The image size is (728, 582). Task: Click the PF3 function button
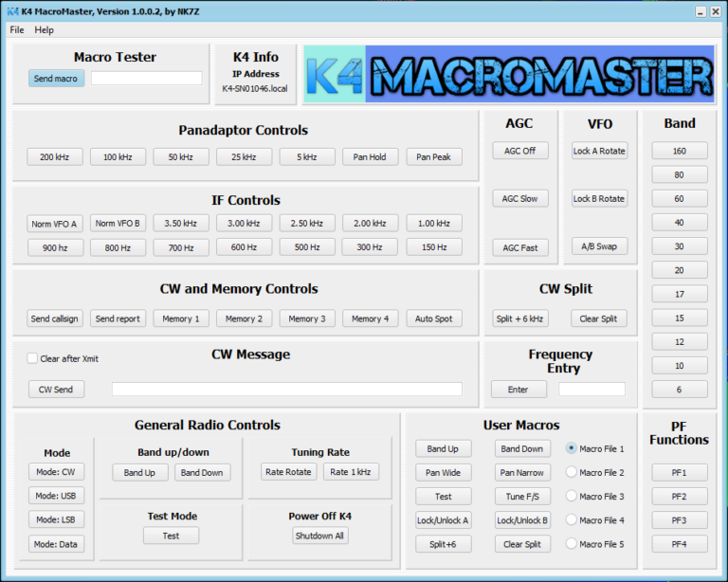pyautogui.click(x=680, y=520)
